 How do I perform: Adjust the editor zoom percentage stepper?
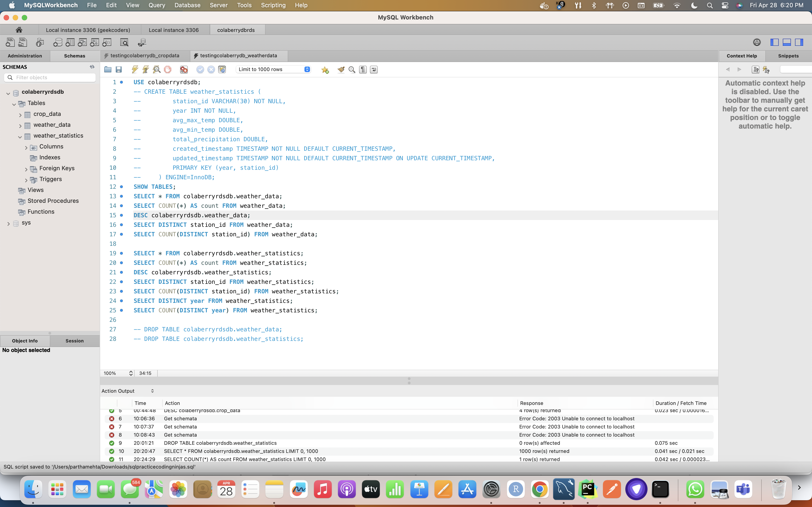pyautogui.click(x=130, y=373)
